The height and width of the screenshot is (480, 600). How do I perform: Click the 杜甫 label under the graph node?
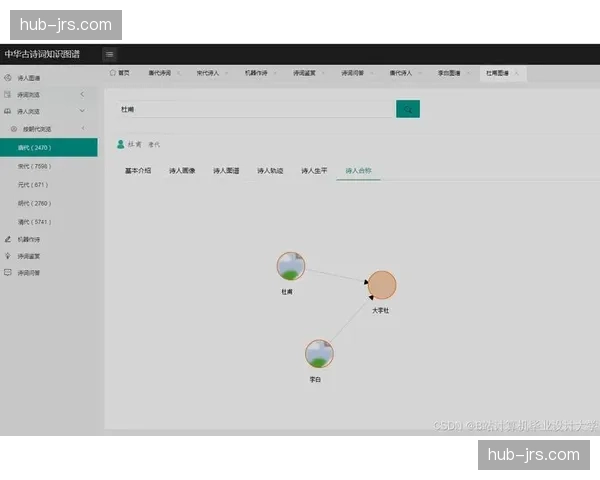287,292
